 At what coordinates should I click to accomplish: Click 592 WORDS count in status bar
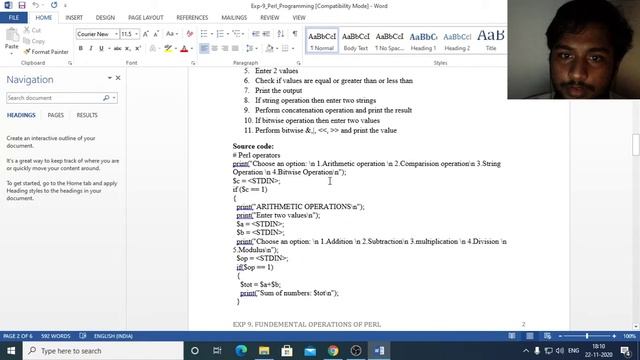[56, 336]
